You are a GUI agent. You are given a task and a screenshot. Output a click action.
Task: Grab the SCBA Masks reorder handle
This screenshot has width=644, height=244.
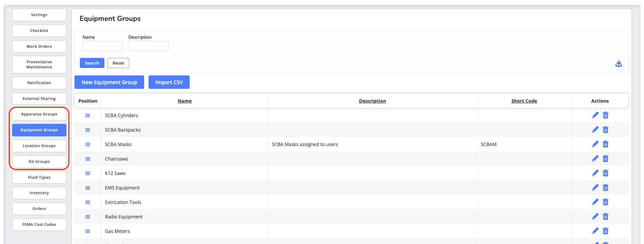[x=88, y=144]
